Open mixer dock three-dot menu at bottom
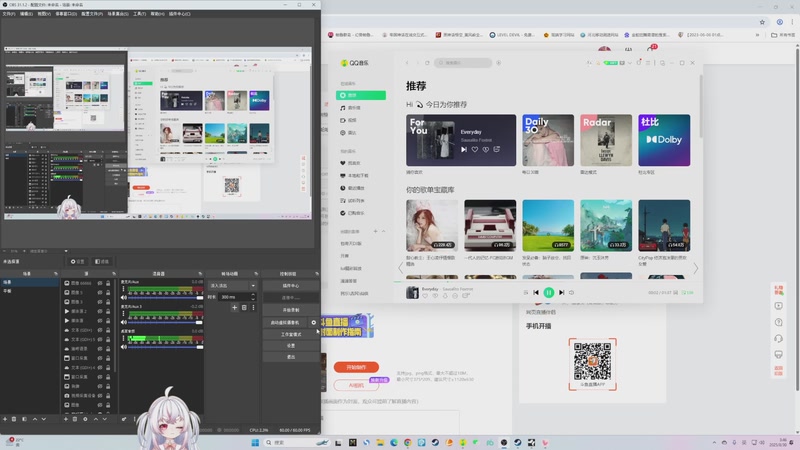 point(135,419)
